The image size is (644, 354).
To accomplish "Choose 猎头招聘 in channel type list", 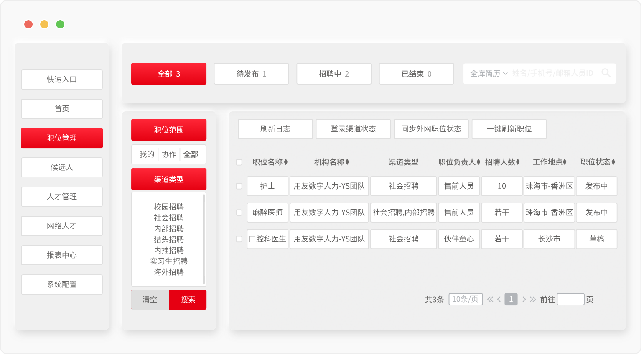I will click(169, 239).
